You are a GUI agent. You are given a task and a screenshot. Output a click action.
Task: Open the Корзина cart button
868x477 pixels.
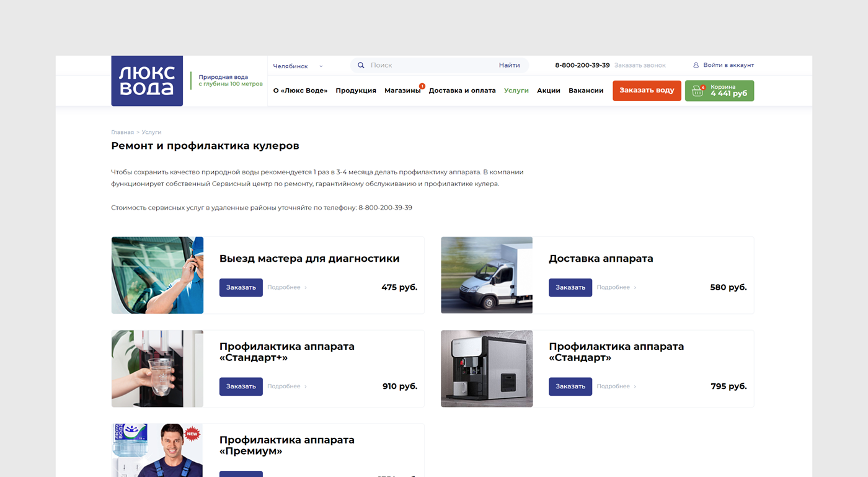(x=719, y=91)
